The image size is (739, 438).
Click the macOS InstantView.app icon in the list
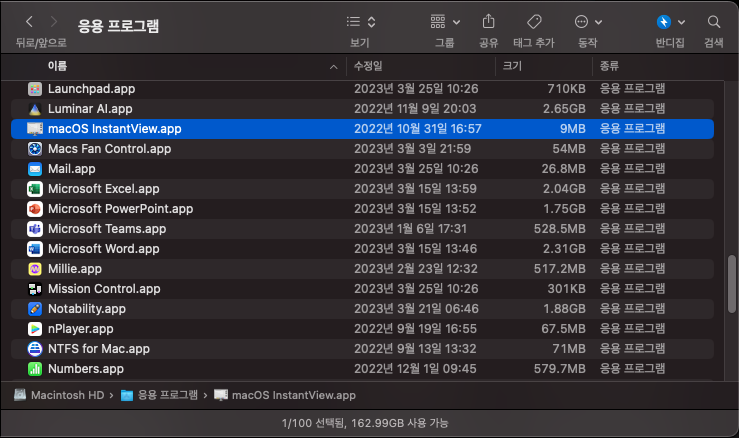[35, 129]
